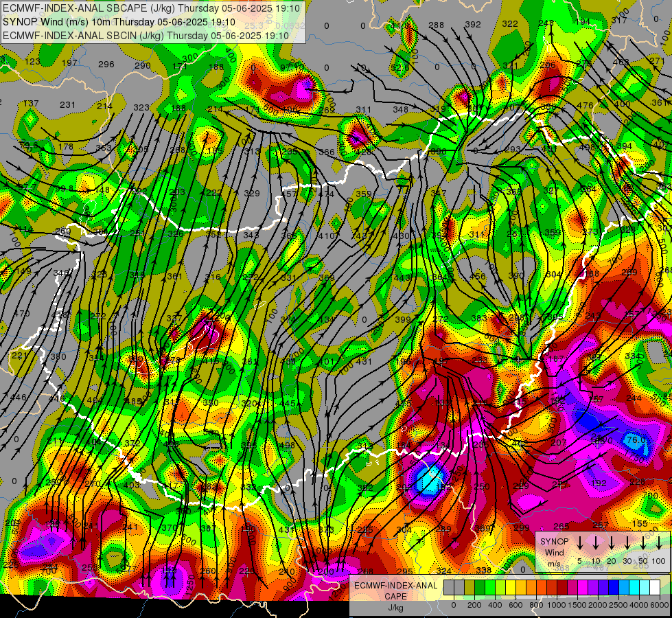Click the 99.8 value on the map
The height and width of the screenshot is (618, 672).
64,189
